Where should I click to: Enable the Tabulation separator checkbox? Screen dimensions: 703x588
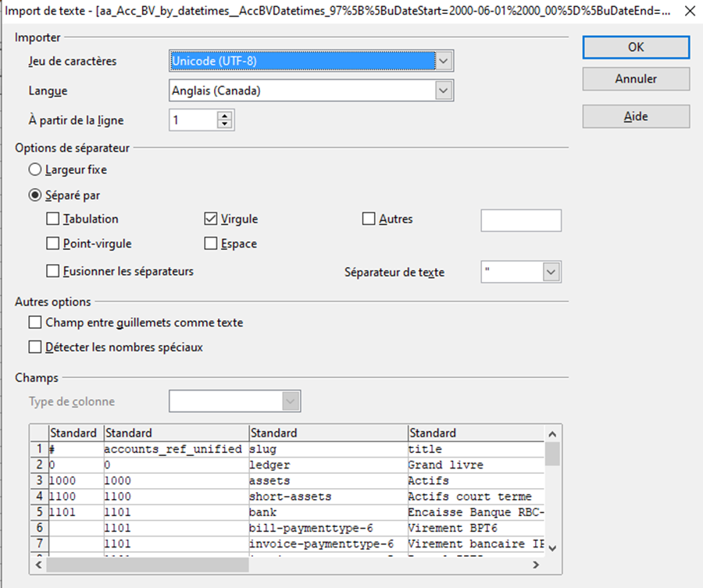click(54, 219)
